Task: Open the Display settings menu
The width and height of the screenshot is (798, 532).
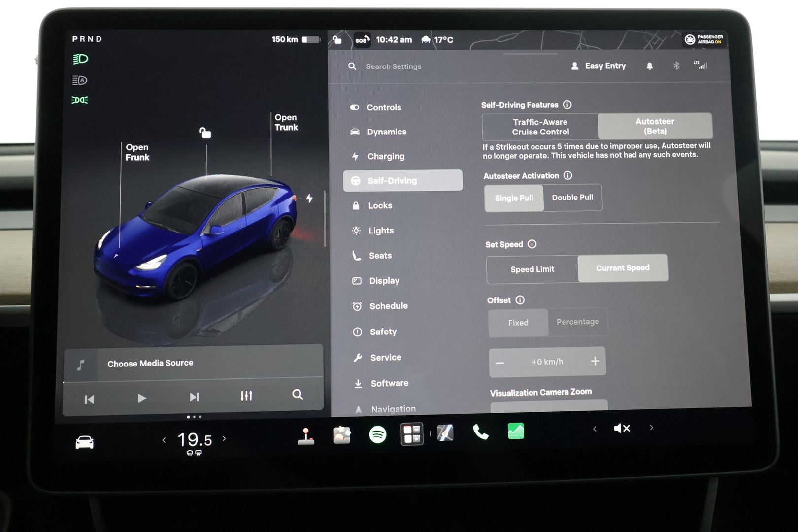Action: [376, 281]
